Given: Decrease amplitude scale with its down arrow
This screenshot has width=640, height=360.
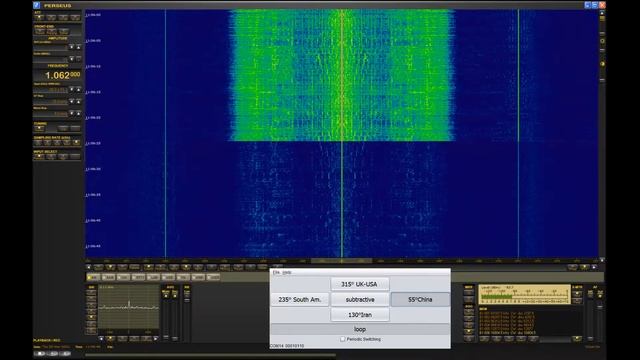Looking at the screenshot, I should (71, 59).
